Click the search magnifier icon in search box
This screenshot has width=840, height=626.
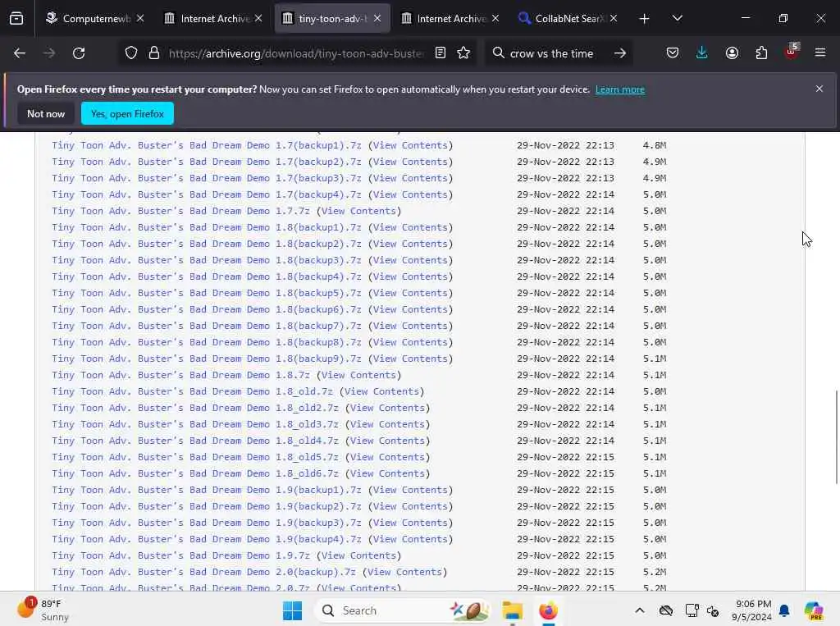(x=498, y=53)
